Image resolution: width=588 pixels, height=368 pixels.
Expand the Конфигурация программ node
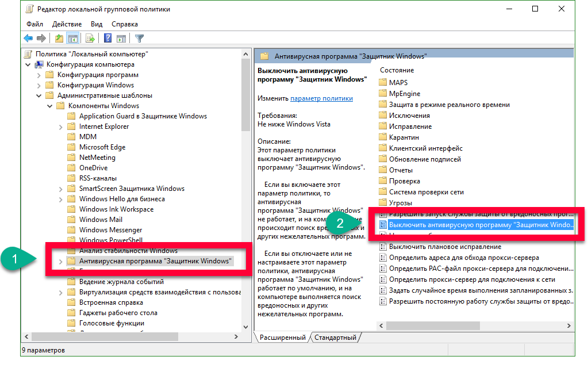click(39, 75)
